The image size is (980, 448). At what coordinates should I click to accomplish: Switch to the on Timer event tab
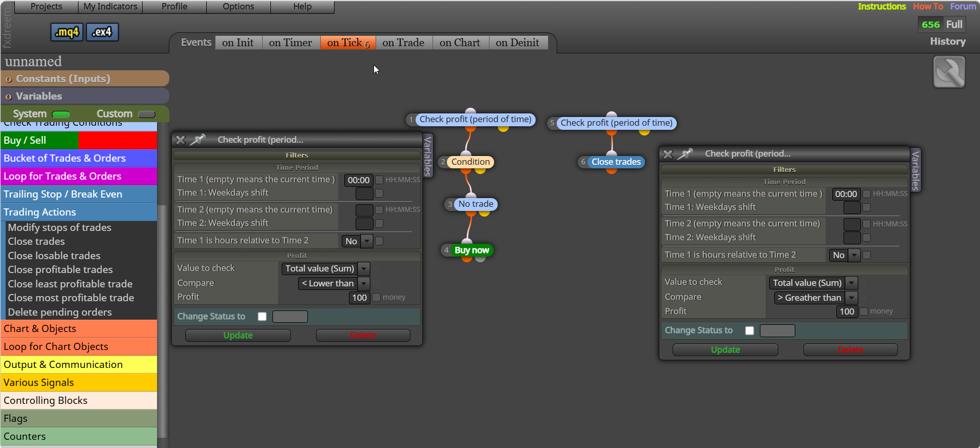[290, 43]
